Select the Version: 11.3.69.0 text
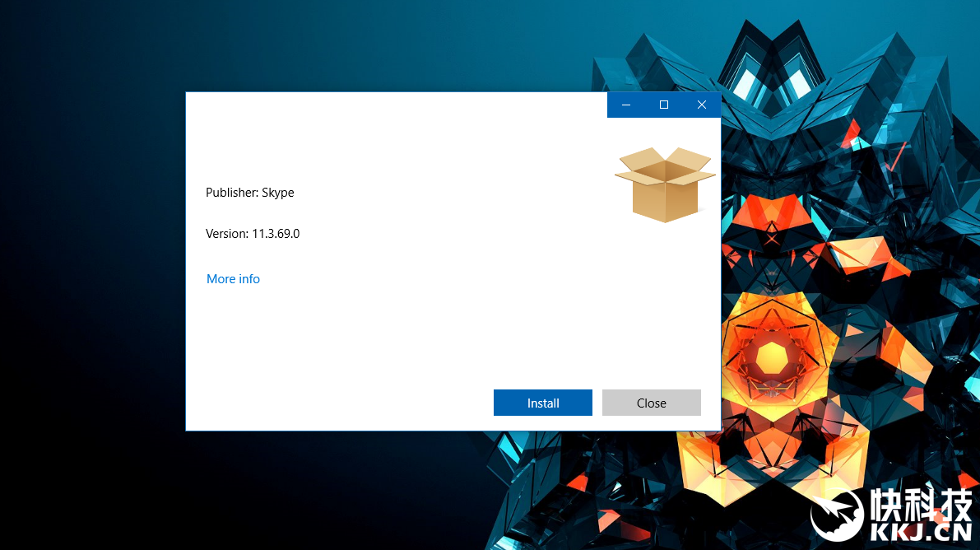Viewport: 980px width, 550px height. pyautogui.click(x=253, y=233)
